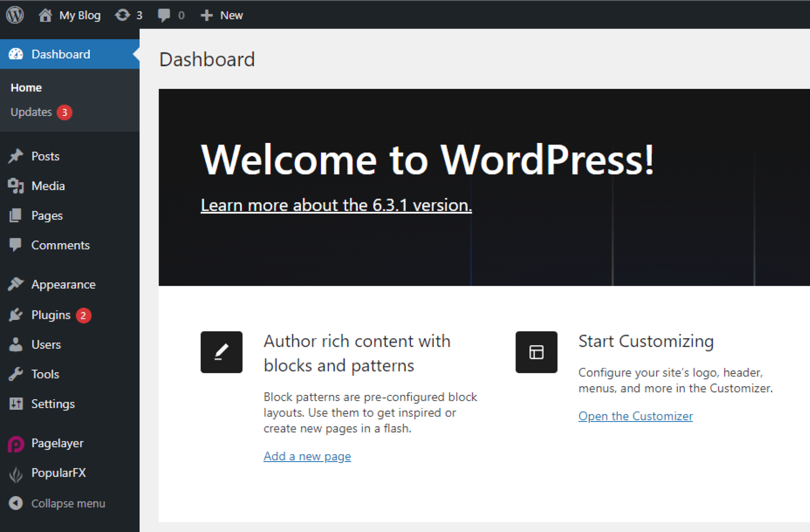Open the comments indicator in the top bar
The width and height of the screenshot is (810, 532).
171,15
